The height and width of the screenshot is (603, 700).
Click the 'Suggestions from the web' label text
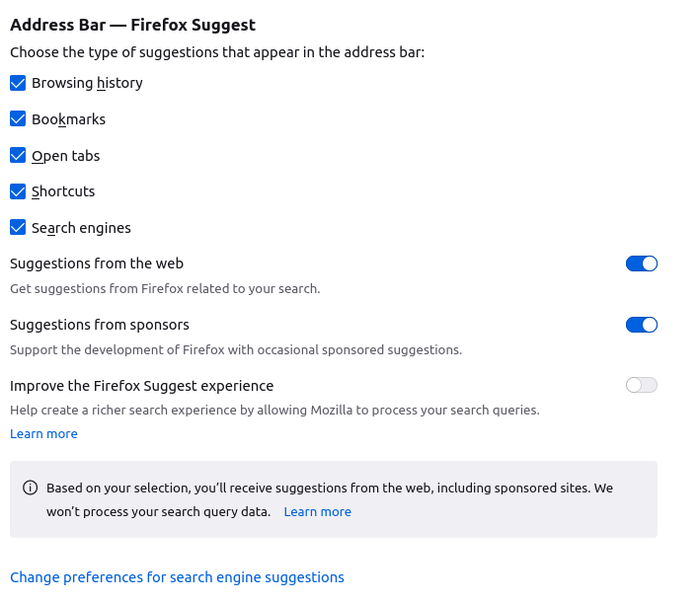pos(97,264)
